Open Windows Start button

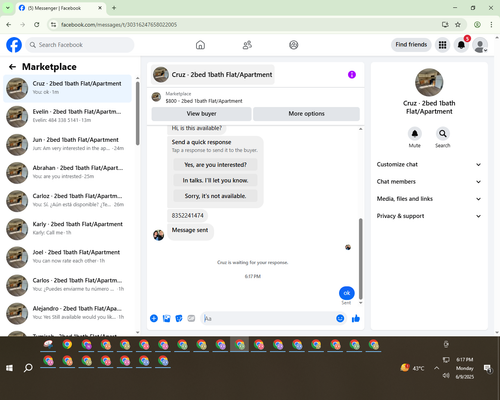9,368
